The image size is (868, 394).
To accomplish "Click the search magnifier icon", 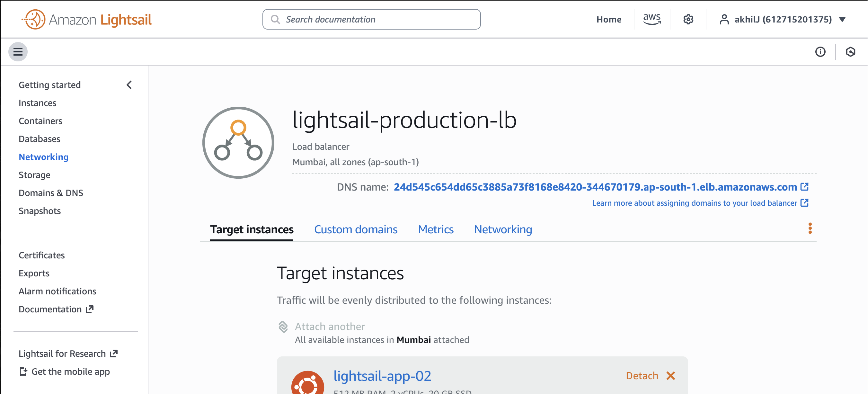I will tap(275, 19).
